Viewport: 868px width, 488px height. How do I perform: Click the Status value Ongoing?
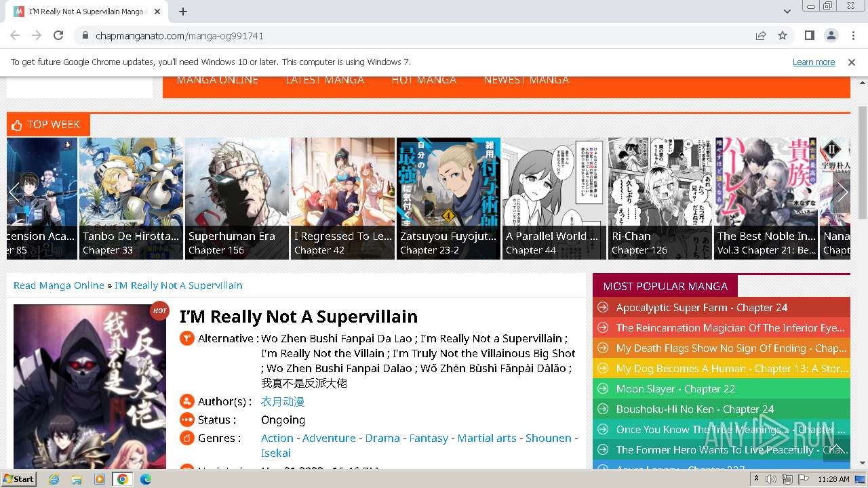(283, 420)
